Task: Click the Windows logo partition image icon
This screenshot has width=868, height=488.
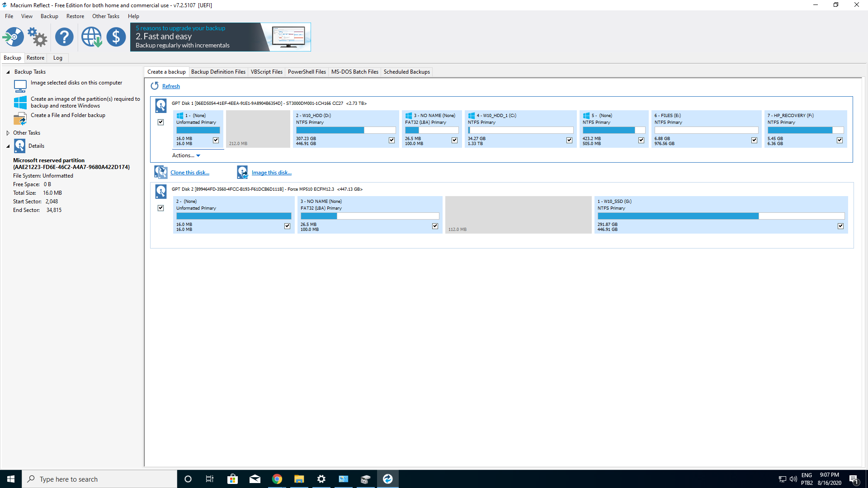Action: [20, 102]
